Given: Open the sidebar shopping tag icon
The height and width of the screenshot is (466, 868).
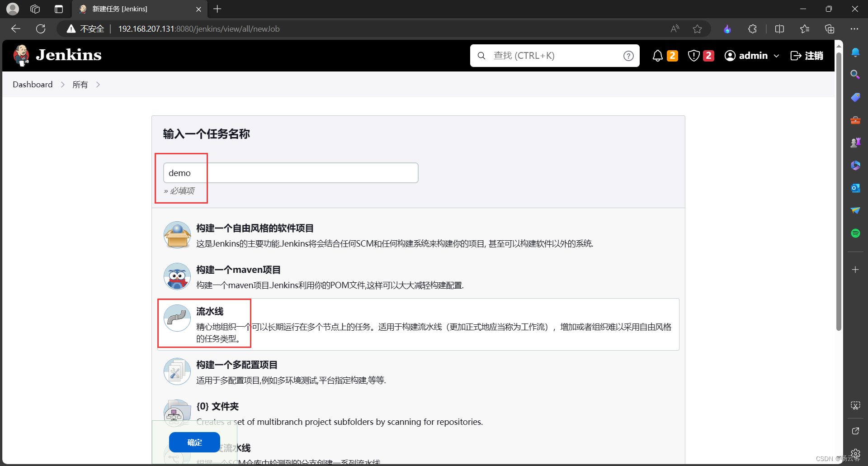Looking at the screenshot, I should coord(855,97).
